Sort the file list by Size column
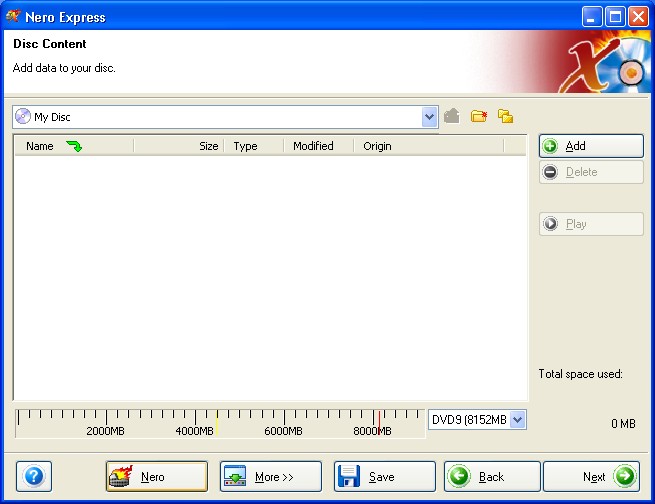Viewport: 655px width, 504px height. (x=179, y=146)
